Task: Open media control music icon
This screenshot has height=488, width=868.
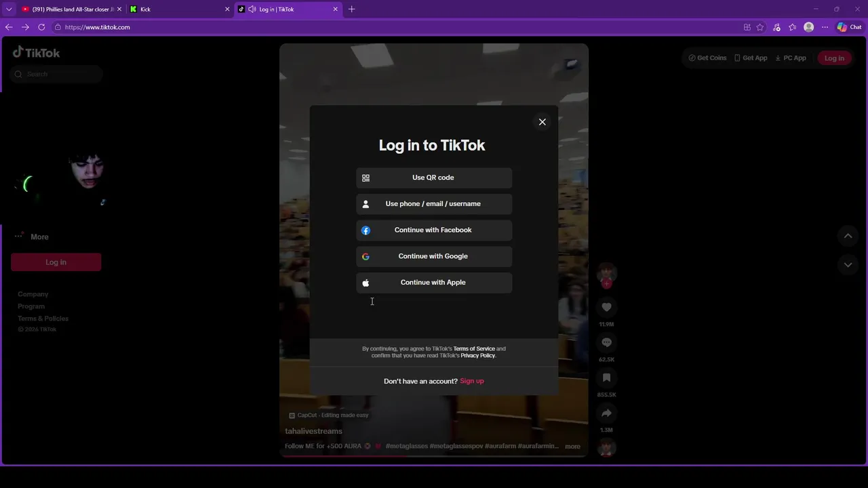Action: (776, 27)
